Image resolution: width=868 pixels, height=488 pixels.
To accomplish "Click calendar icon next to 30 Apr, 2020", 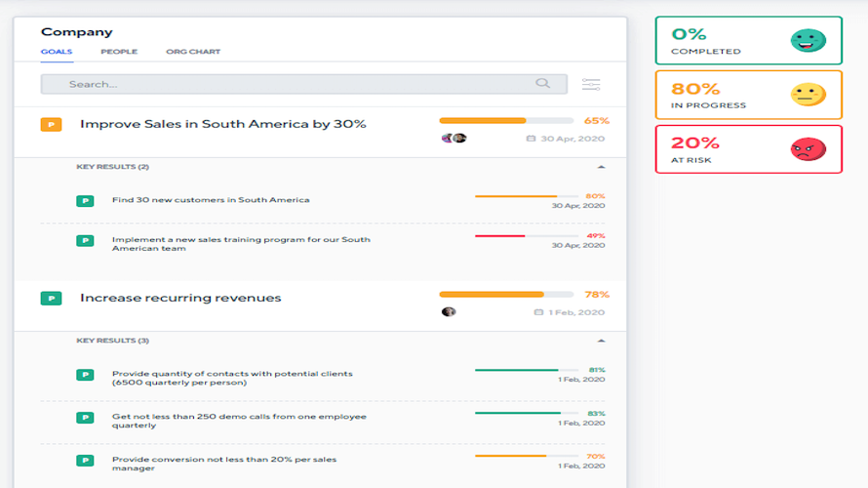I will pos(531,139).
